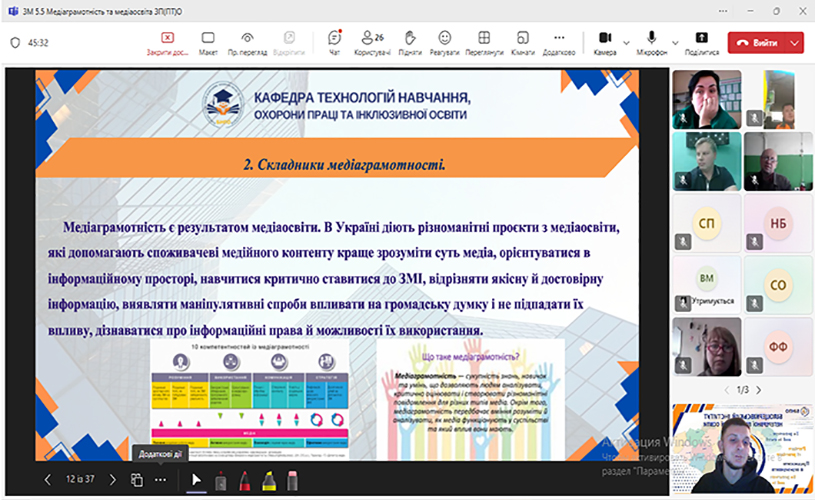Expand the camera options dropdown arrow
The height and width of the screenshot is (500, 815).
tap(627, 43)
